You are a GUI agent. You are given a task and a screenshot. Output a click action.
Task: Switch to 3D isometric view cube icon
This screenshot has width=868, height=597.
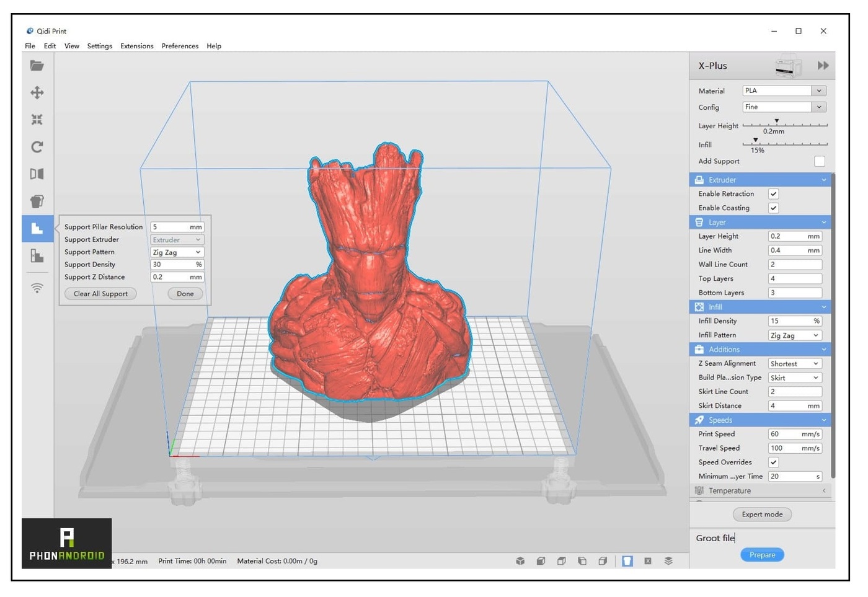click(x=520, y=561)
